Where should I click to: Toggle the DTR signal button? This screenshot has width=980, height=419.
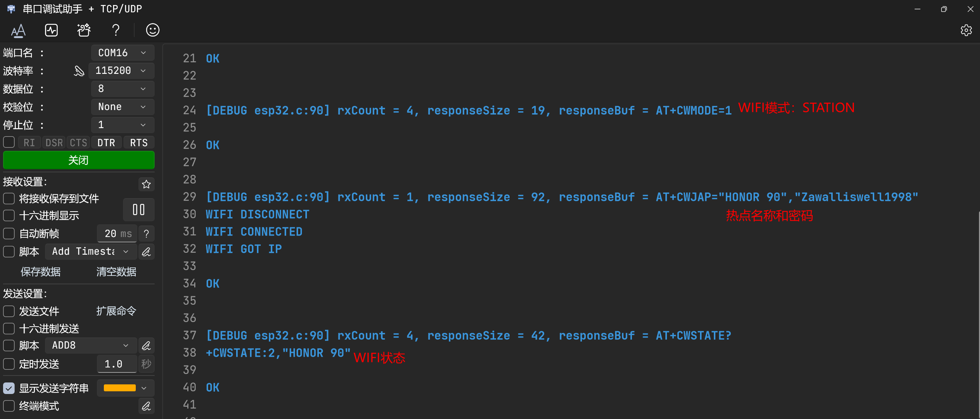(107, 143)
